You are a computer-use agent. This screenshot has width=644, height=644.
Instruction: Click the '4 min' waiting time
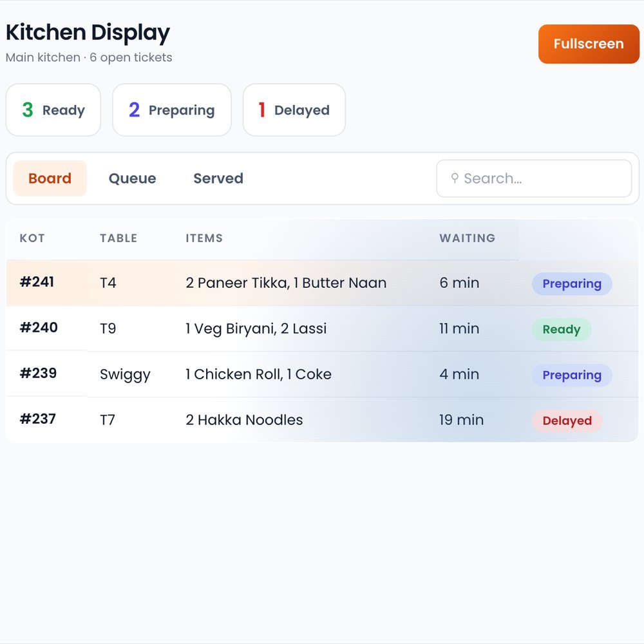[459, 374]
